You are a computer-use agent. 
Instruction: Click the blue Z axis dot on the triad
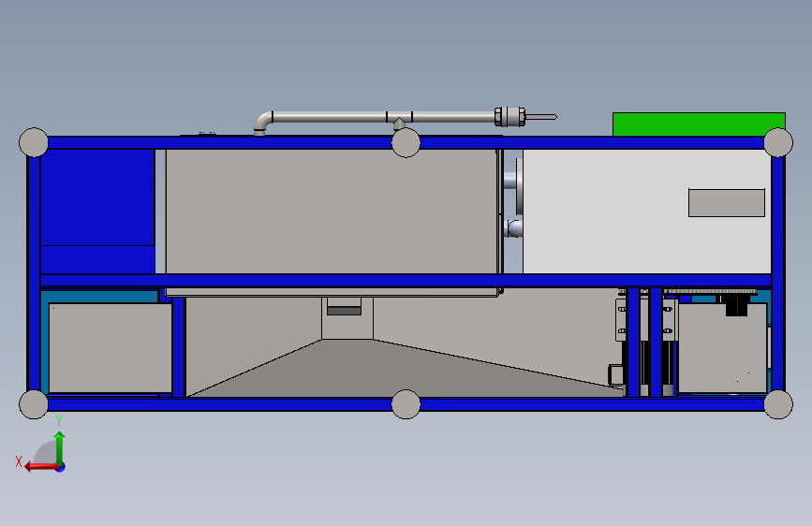(61, 467)
